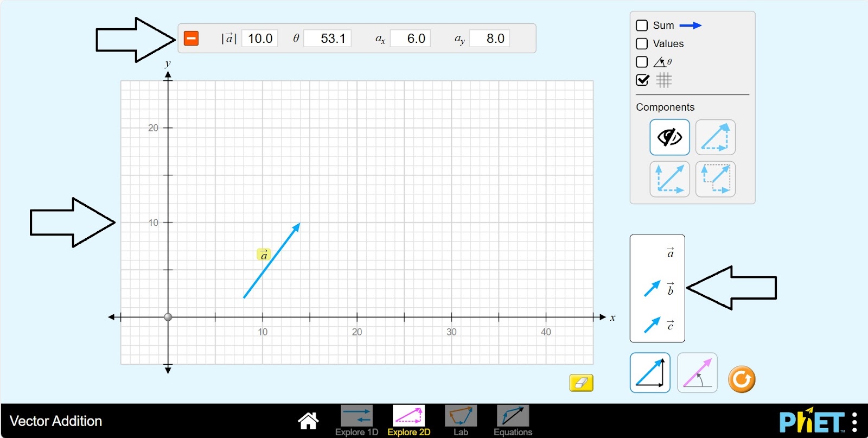Open the PhET options menu dots

(x=854, y=422)
